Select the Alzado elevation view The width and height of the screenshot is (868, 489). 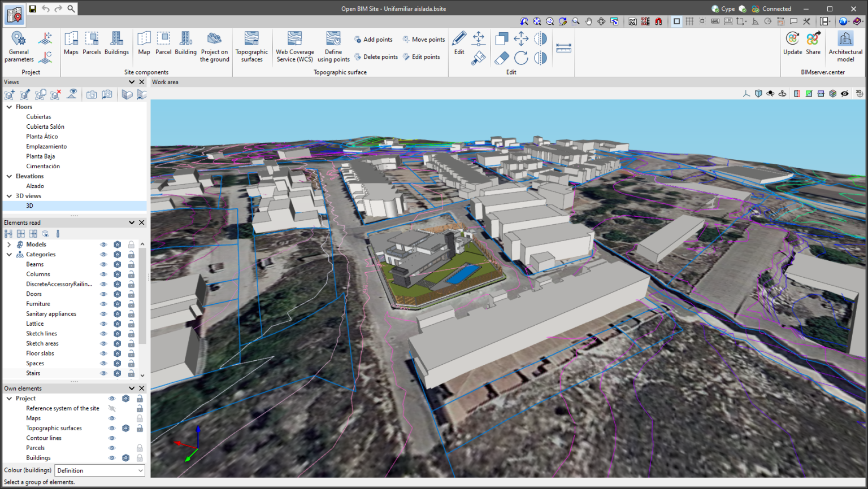34,186
